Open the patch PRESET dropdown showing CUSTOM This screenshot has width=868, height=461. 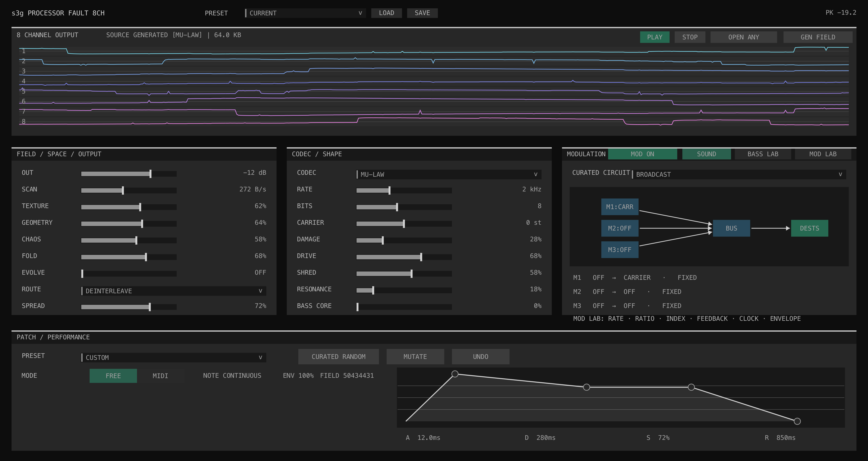point(173,357)
